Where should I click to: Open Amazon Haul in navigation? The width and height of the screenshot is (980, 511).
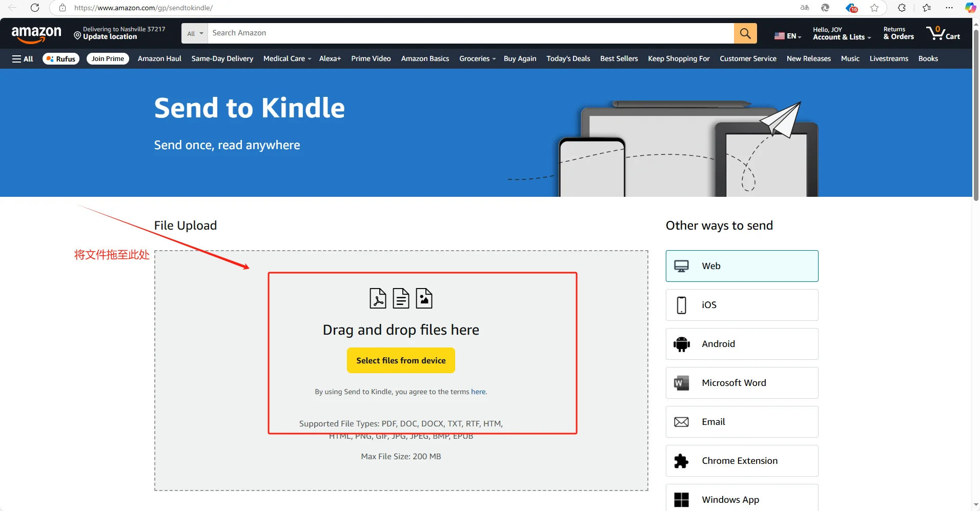point(159,59)
